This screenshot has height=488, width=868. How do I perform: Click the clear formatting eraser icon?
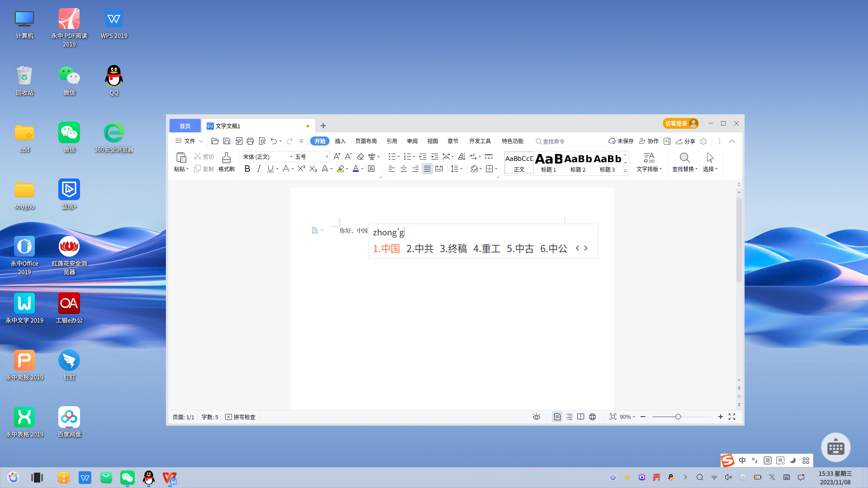click(360, 156)
